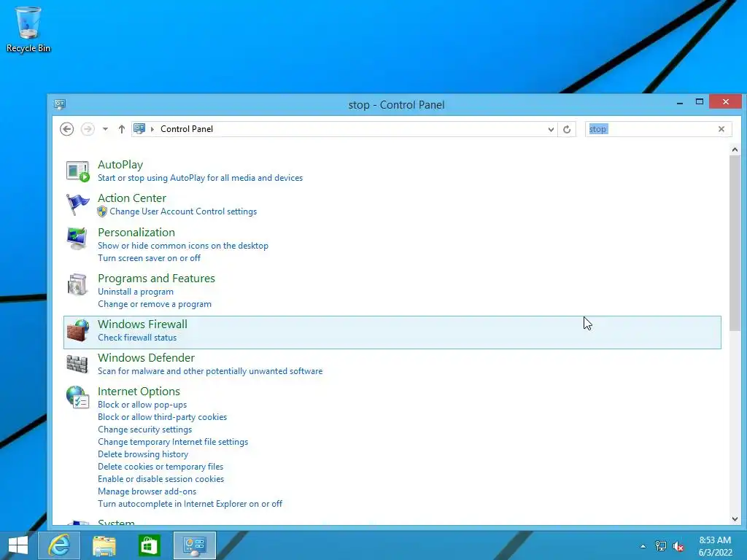Screen dimensions: 747x560
Task: Open the AutoPlay heading link
Action: pyautogui.click(x=120, y=164)
